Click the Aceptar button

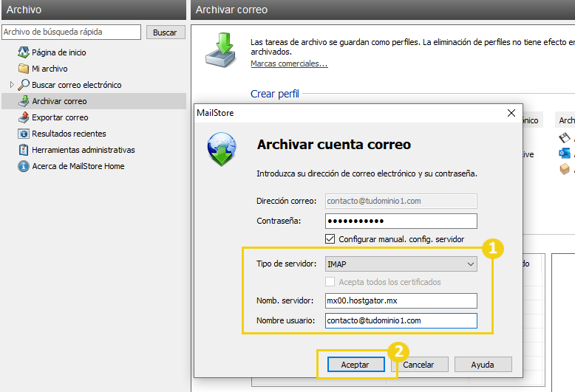click(355, 365)
